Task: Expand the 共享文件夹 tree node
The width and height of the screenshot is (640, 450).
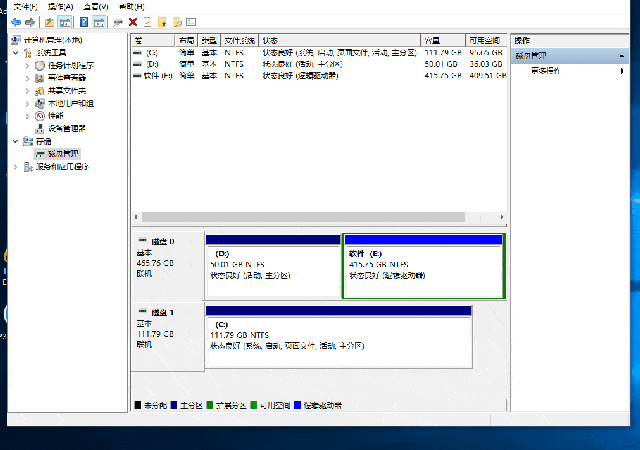Action: [x=27, y=91]
